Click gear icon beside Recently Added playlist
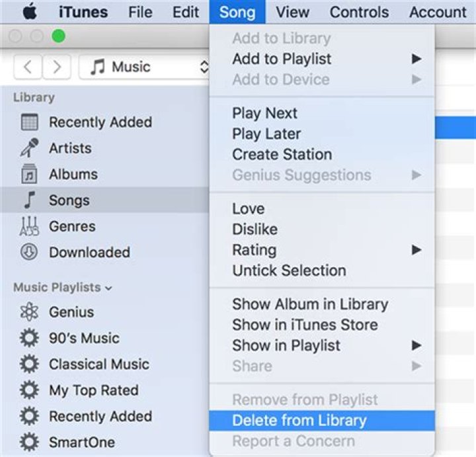 [30, 416]
